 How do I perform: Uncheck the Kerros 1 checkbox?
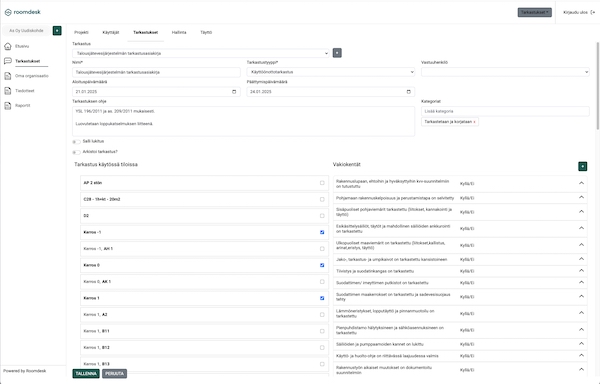click(x=322, y=298)
